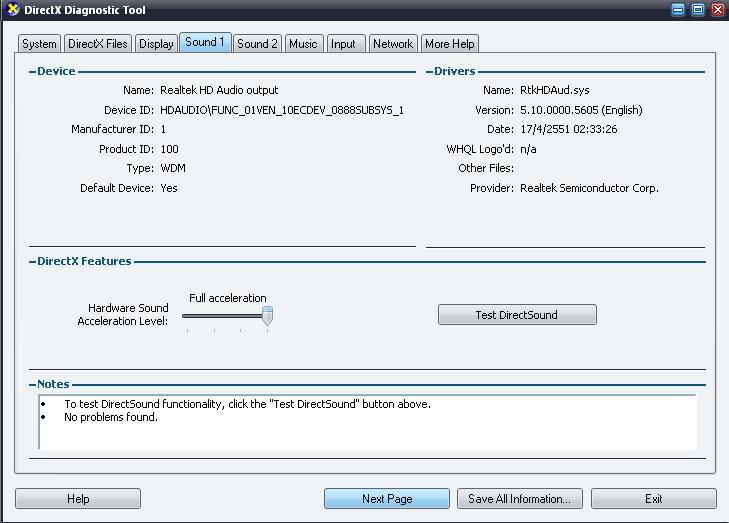729x523 pixels.
Task: Click the DirectX icon in the title bar
Action: (12, 10)
